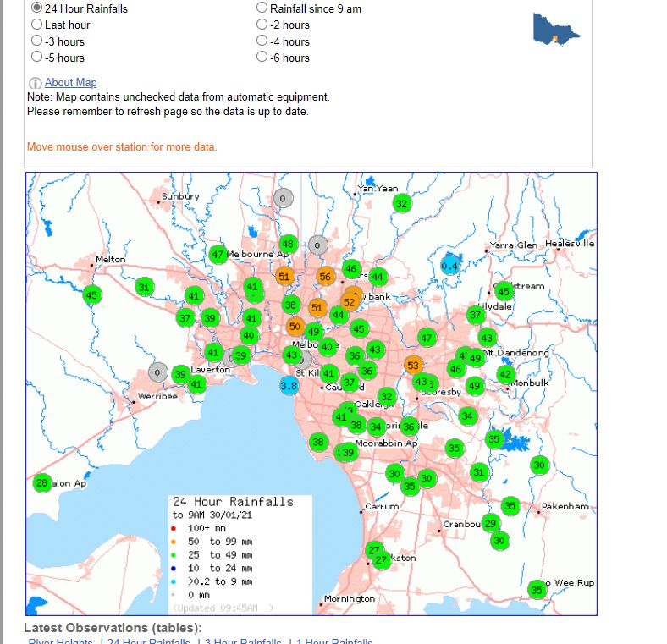This screenshot has height=644, width=667.
Task: Click the 'Latest Observations (tables):' heading
Action: pyautogui.click(x=113, y=628)
